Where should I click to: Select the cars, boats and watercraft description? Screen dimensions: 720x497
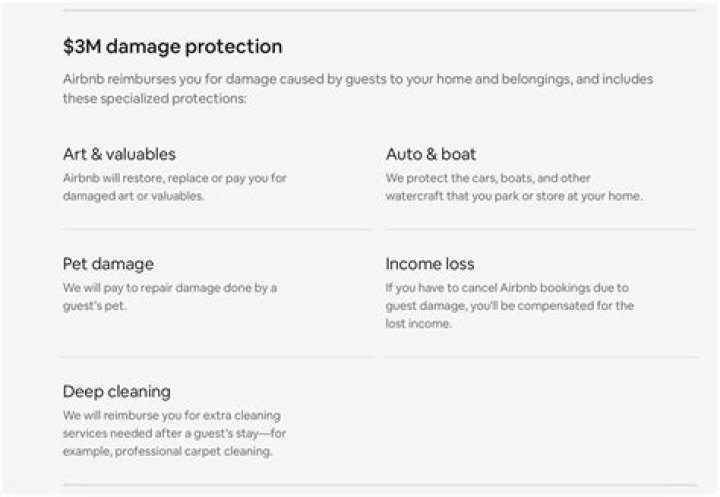[x=513, y=187]
